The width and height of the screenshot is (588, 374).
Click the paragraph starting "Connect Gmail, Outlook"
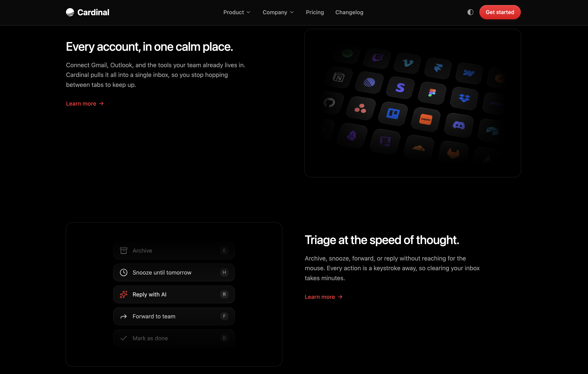tap(156, 75)
